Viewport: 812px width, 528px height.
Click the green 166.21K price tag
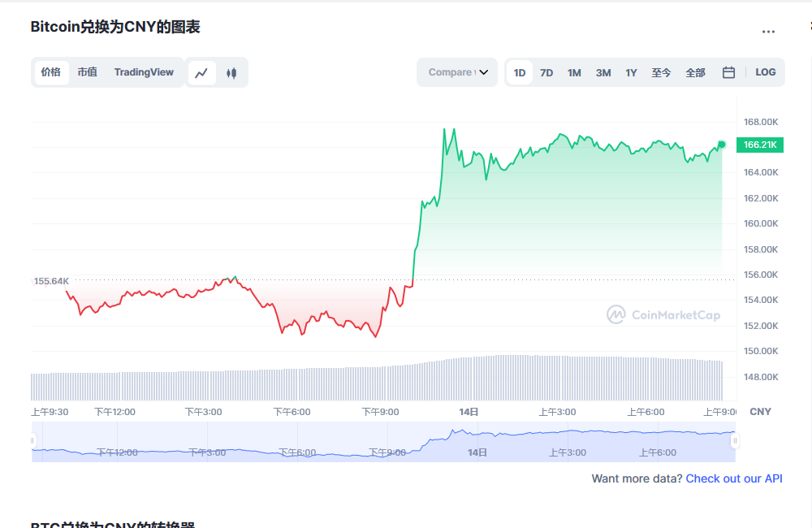point(759,145)
